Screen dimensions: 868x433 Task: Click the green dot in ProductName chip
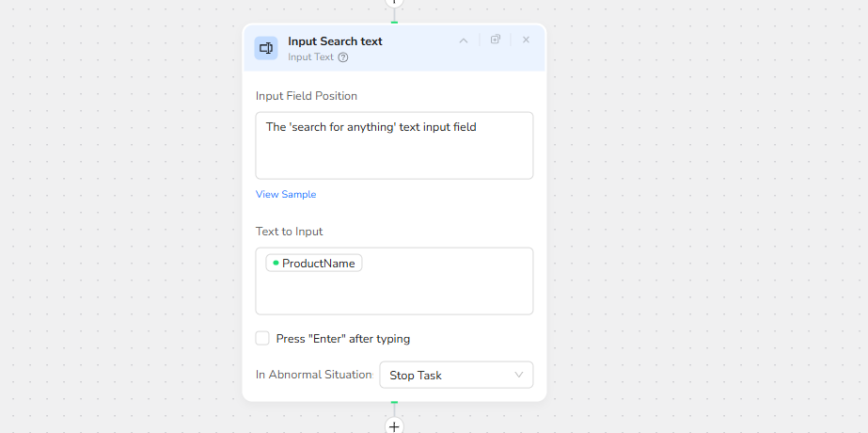276,264
